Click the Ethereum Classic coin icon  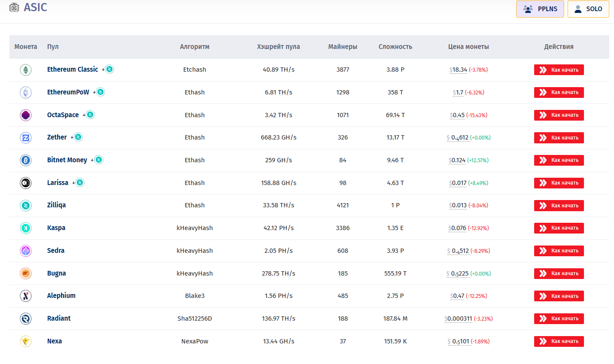26,70
